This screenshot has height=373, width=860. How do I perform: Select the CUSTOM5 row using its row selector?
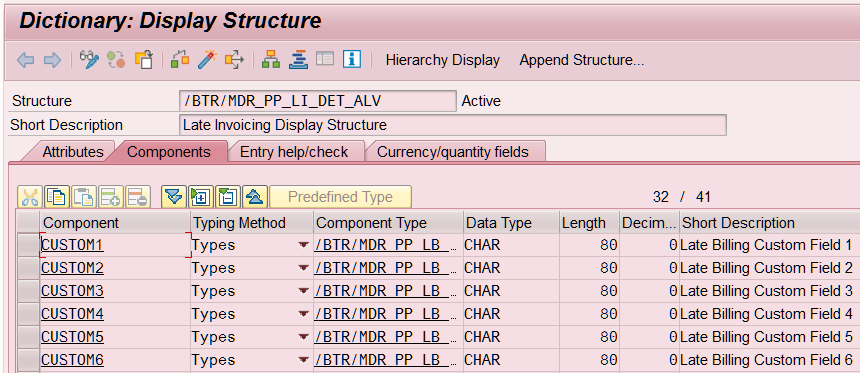coord(28,337)
